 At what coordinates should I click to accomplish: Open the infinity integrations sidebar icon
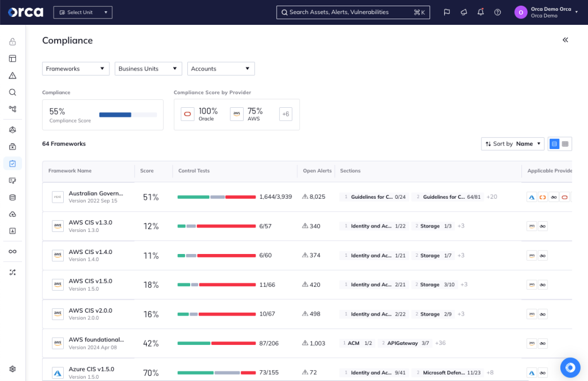pos(12,252)
